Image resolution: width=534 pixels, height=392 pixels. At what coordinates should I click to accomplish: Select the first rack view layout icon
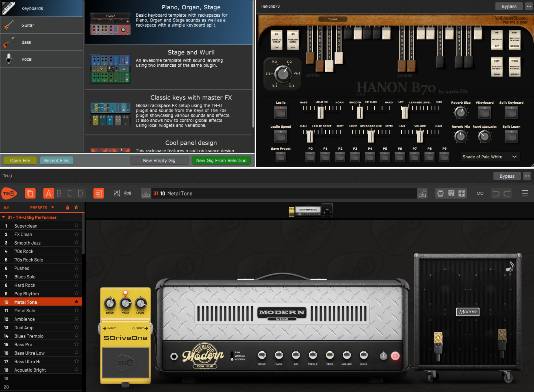pyautogui.click(x=440, y=193)
